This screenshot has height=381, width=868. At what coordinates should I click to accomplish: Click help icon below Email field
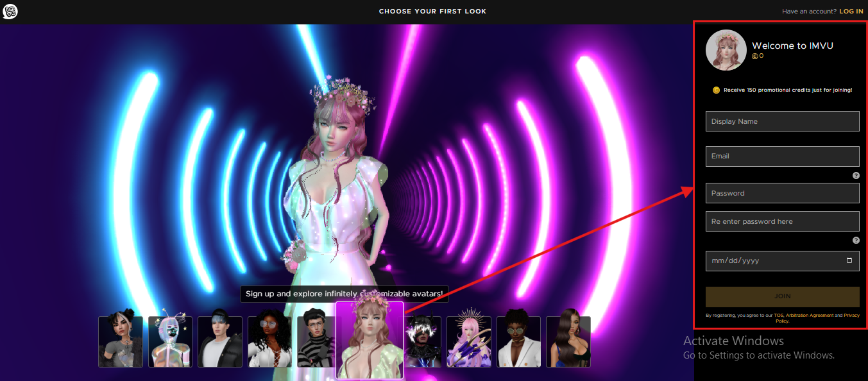(856, 176)
